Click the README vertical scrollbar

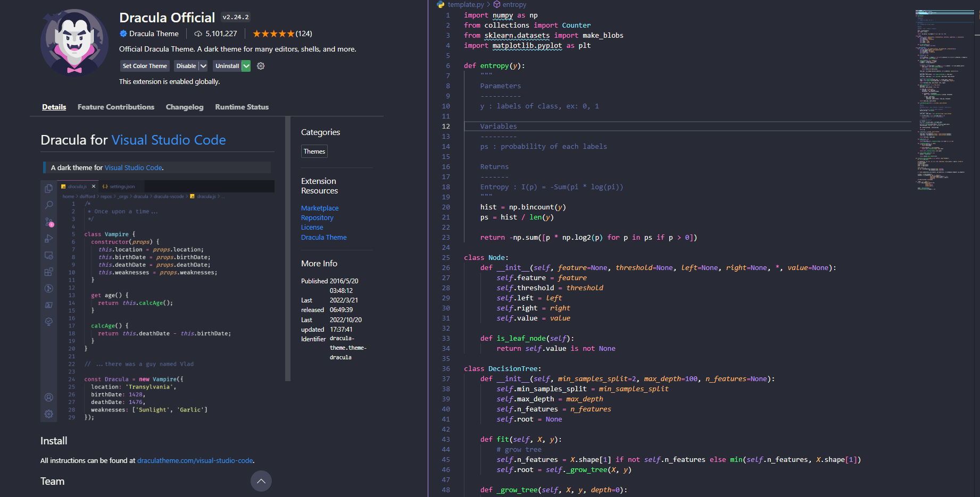288,249
